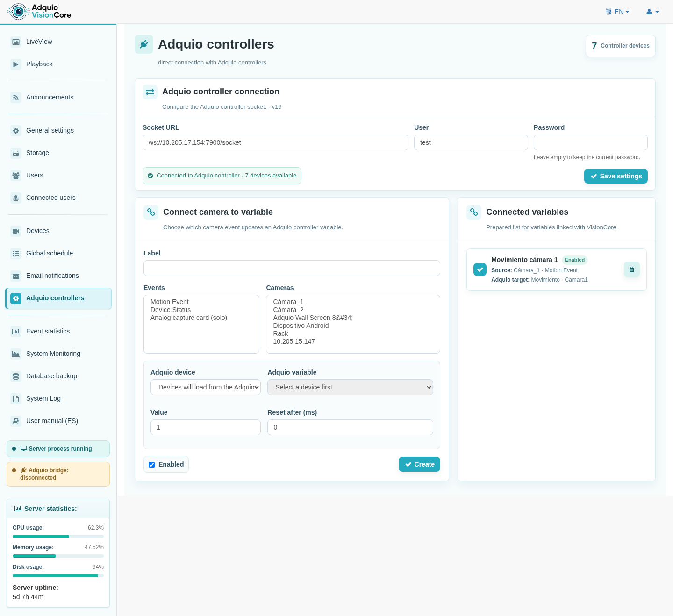The image size is (673, 616).
Task: Click the Enabled badge on Movimiento cámara 1
Action: coord(574,260)
